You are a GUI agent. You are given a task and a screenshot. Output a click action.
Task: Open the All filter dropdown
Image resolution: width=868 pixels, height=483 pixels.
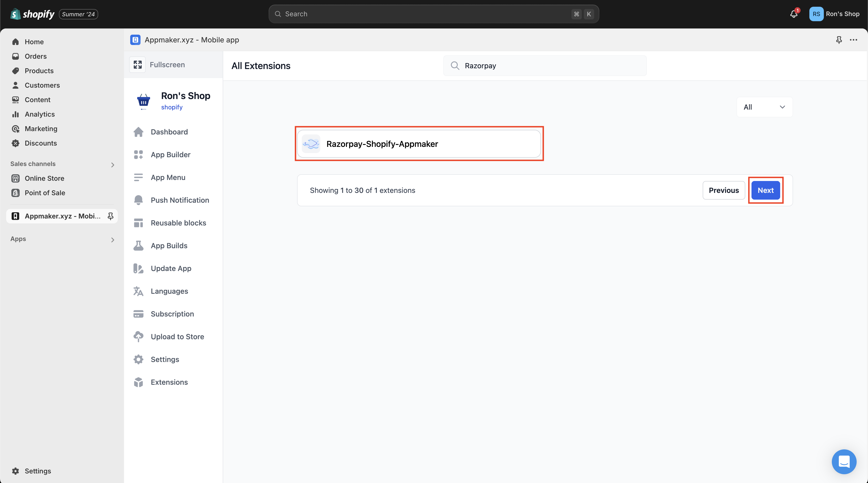tap(764, 107)
